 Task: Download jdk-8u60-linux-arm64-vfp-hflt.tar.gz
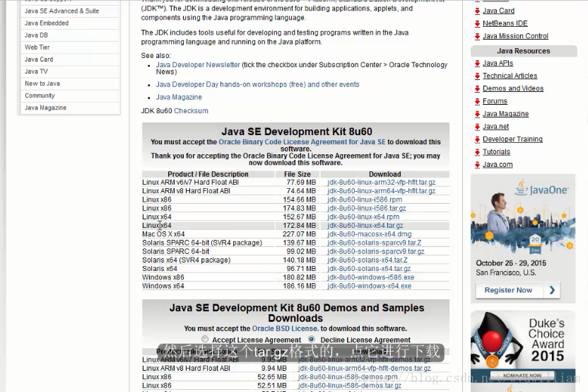tap(382, 191)
